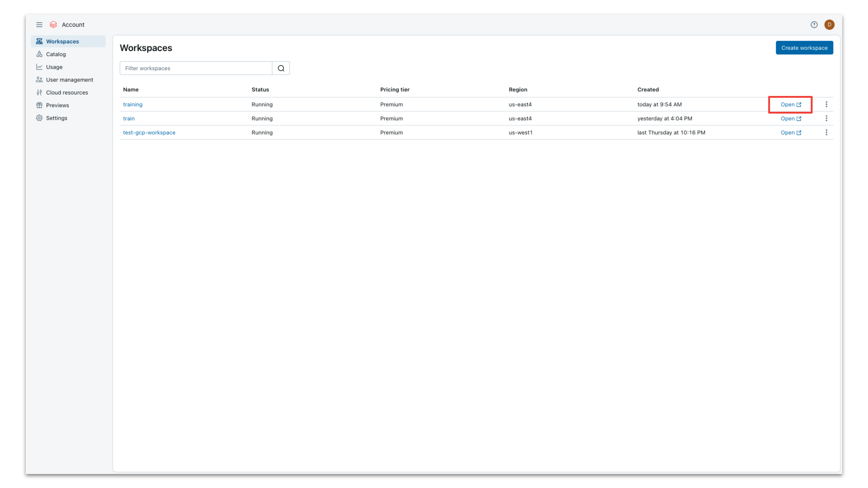Open kebab menu for training workspace
Image resolution: width=868 pixels, height=488 pixels.
point(826,104)
